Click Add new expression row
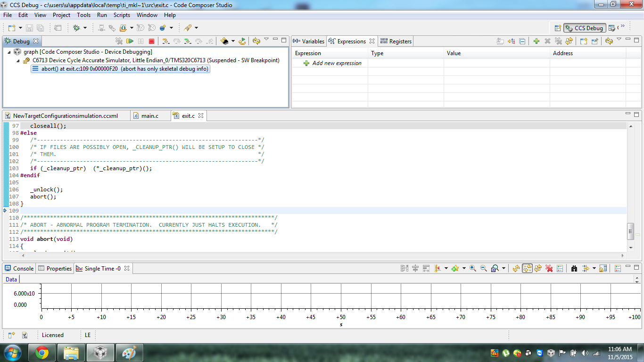This screenshot has width=644, height=362. click(337, 63)
